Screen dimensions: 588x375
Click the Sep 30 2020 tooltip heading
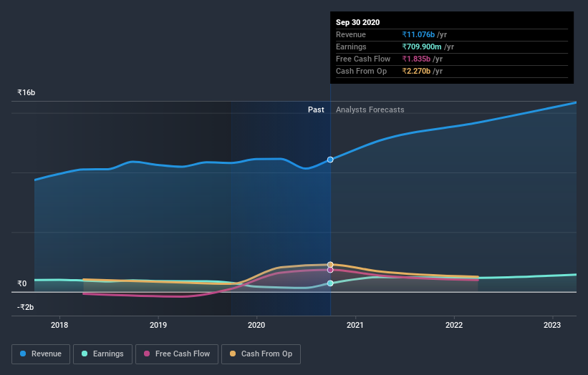point(358,22)
